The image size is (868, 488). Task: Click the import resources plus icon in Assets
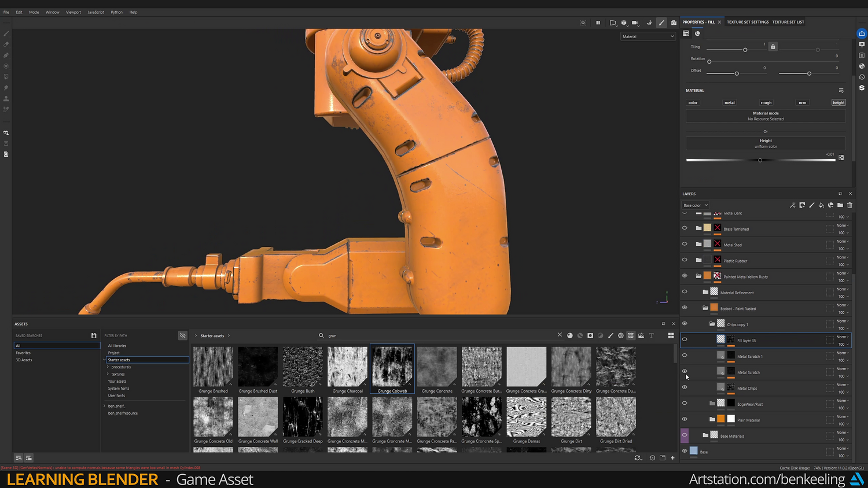[x=672, y=458]
